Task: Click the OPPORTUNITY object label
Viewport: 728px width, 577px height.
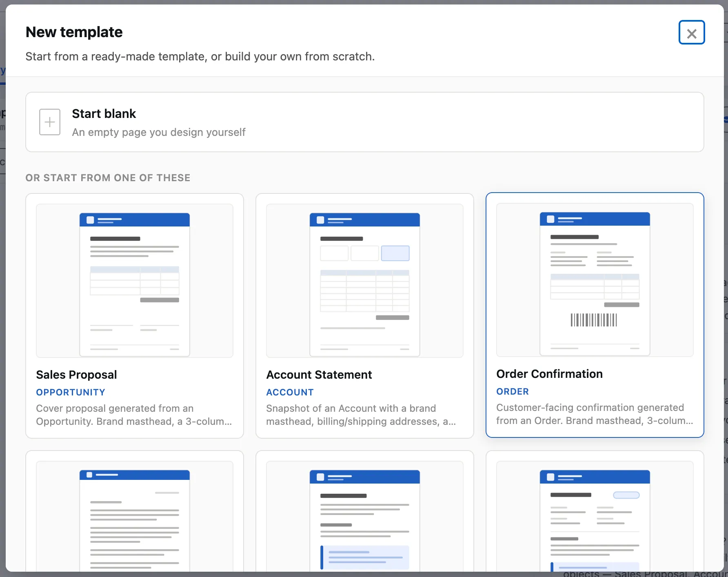Action: (71, 392)
